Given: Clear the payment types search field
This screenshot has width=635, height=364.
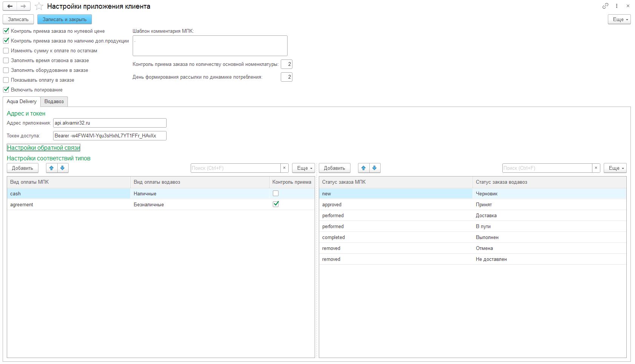Looking at the screenshot, I should click(x=285, y=168).
